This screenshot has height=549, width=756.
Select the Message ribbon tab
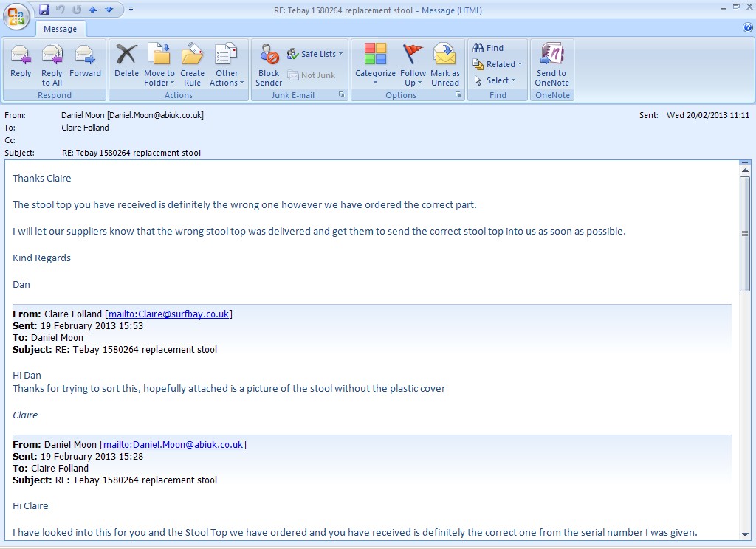60,29
